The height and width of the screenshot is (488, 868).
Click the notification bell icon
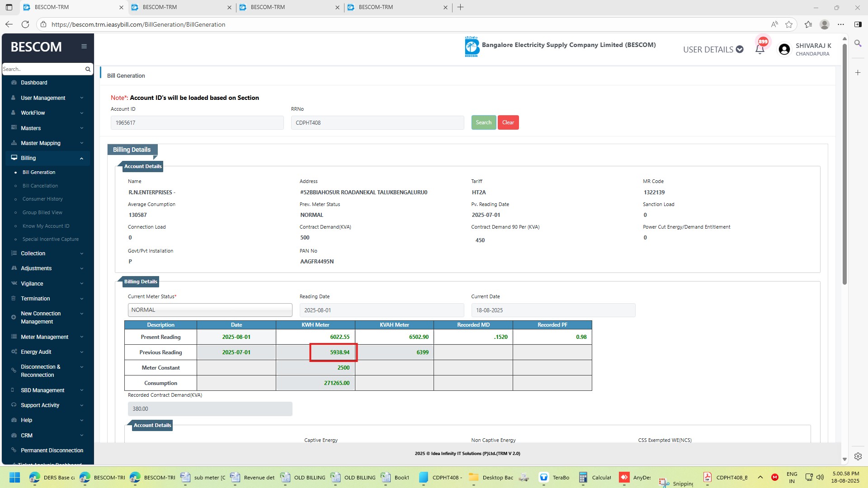pyautogui.click(x=760, y=49)
